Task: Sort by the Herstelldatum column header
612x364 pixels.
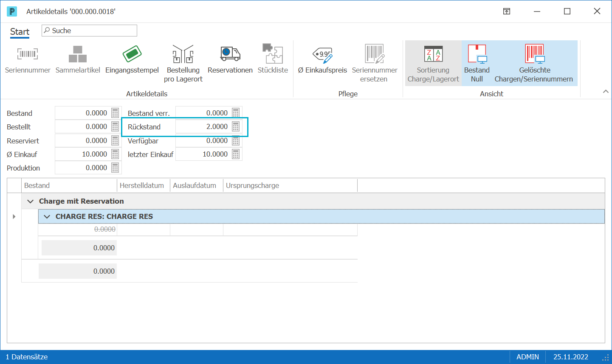Action: [144, 185]
